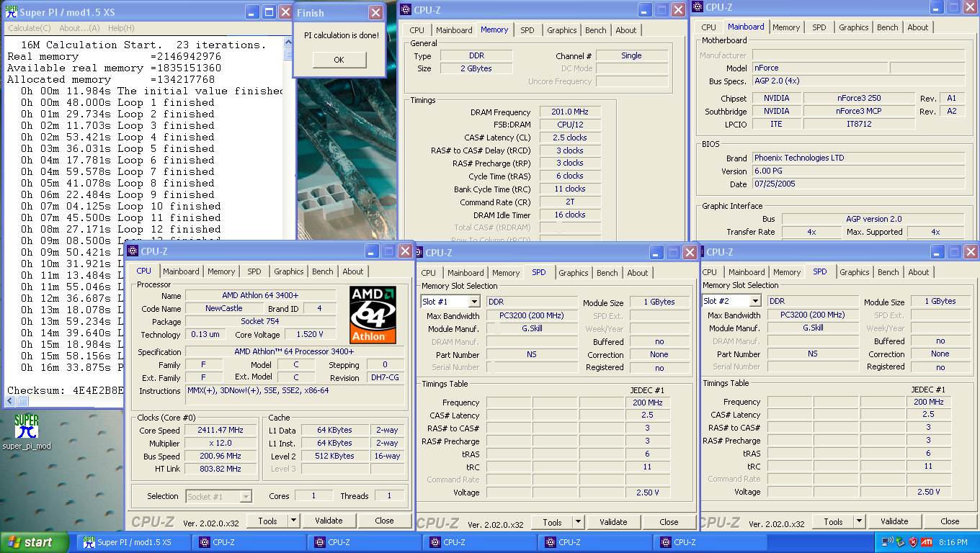
Task: Open the Help(H) menu in Super PI
Action: (121, 28)
